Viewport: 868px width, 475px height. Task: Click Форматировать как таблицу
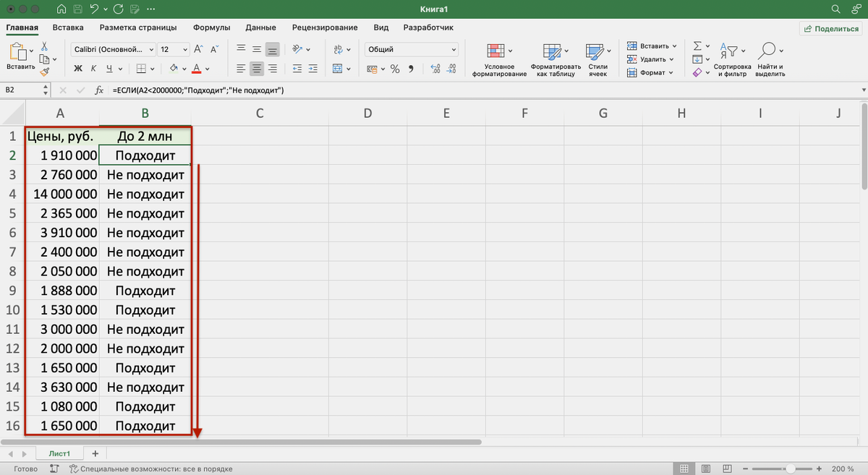(x=556, y=59)
